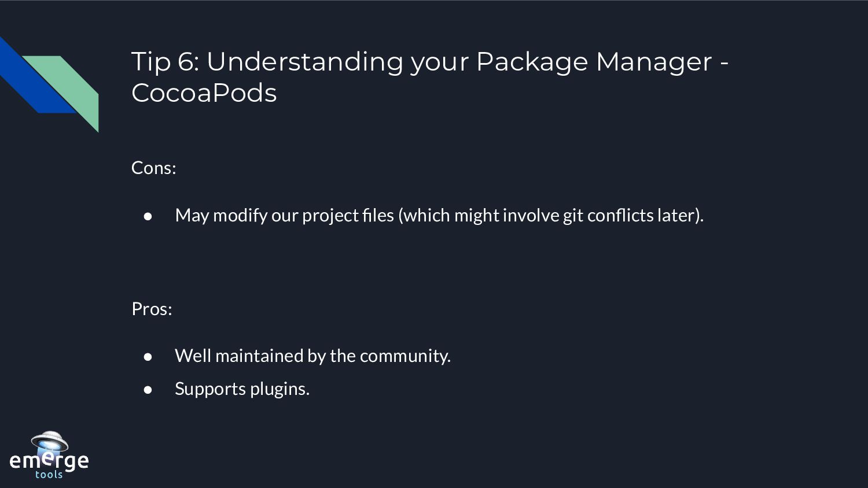Select the "Pros:" heading

pos(152,309)
